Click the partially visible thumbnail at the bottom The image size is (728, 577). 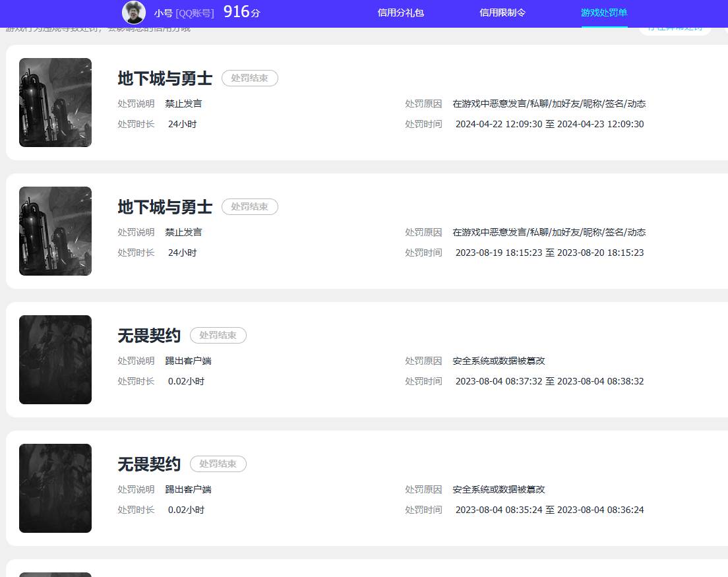tap(55, 574)
